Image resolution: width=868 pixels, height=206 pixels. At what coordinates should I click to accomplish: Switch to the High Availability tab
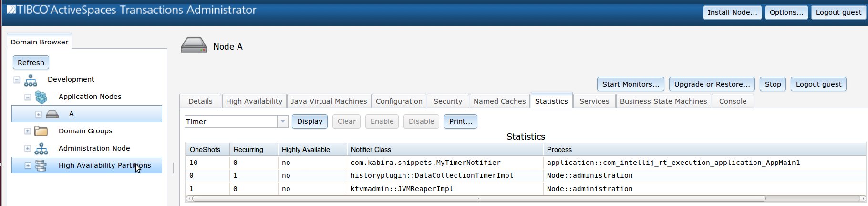pos(254,101)
